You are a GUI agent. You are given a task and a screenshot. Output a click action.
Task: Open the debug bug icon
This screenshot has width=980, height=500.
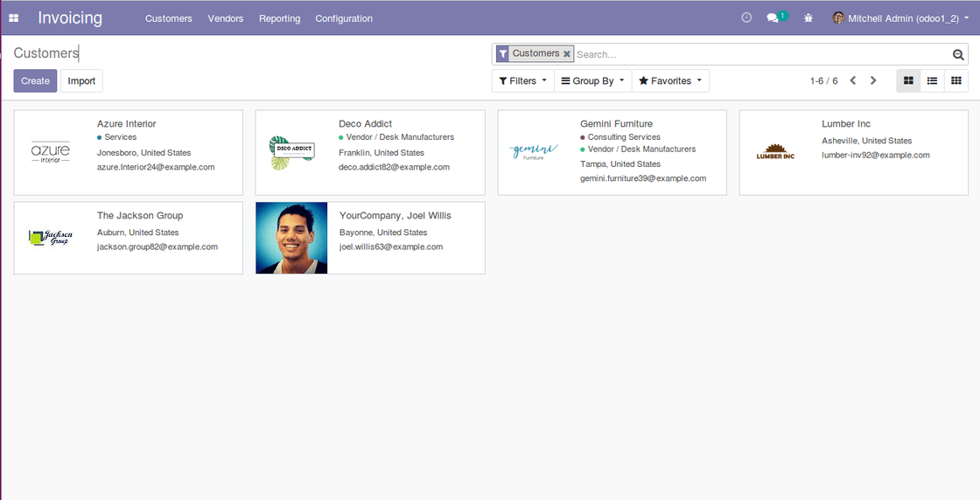coord(808,18)
